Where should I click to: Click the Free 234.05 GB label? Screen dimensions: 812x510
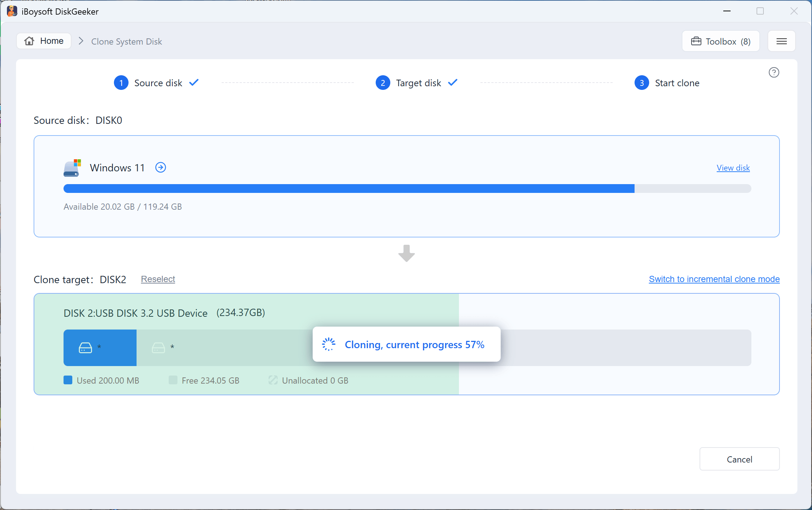point(211,381)
